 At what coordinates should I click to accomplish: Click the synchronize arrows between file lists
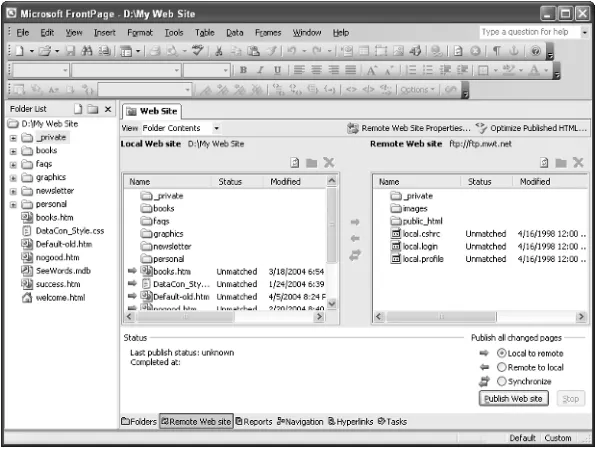[355, 255]
